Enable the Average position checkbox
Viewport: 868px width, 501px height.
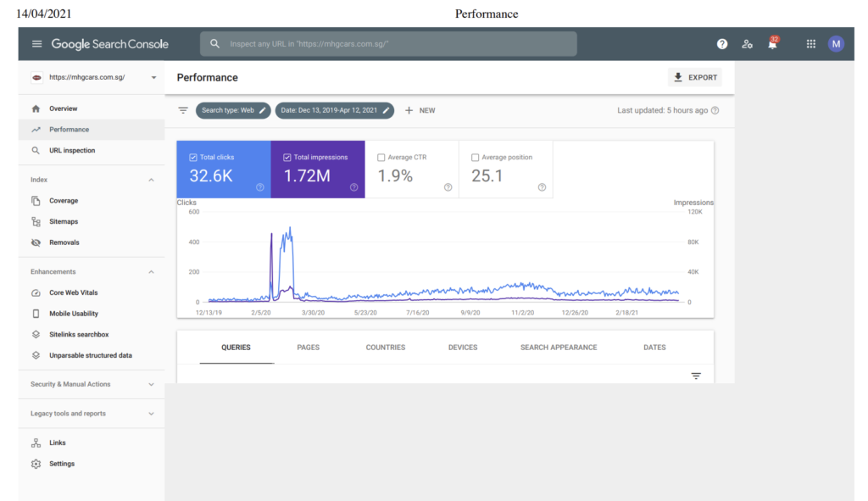[x=476, y=158]
